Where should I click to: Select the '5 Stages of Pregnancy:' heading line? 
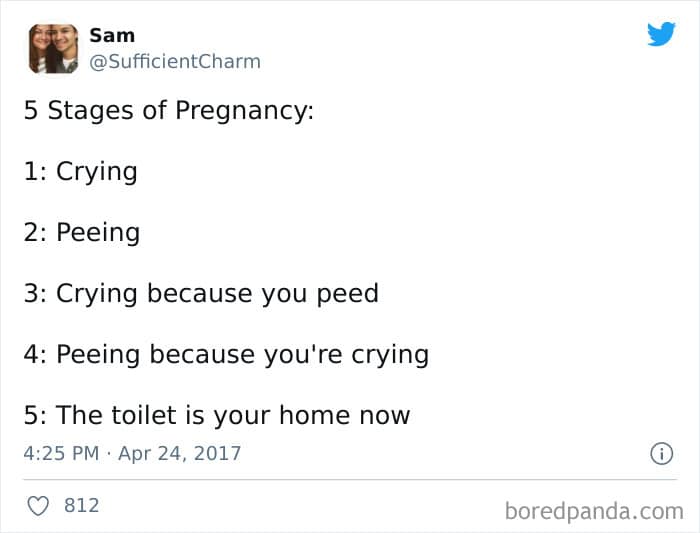169,111
